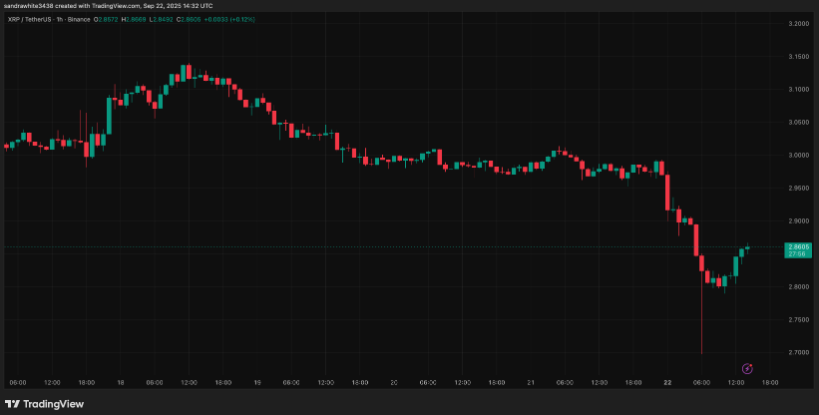The width and height of the screenshot is (819, 415).
Task: Click the Binance exchange label in the legend
Action: 78,19
